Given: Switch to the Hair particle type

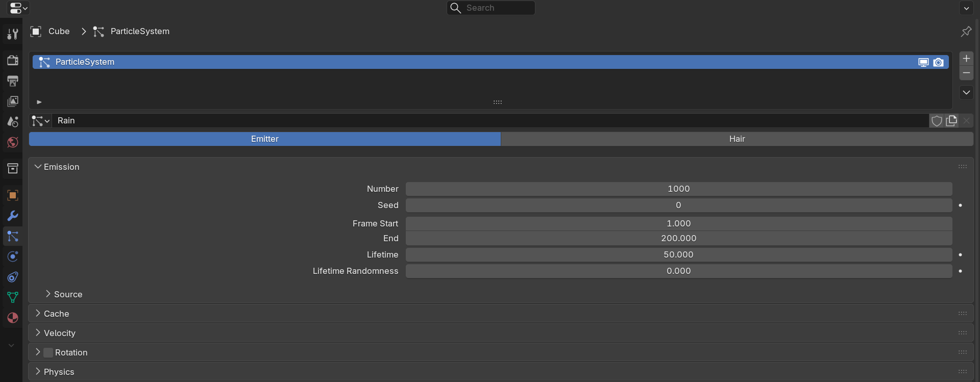Looking at the screenshot, I should [737, 139].
